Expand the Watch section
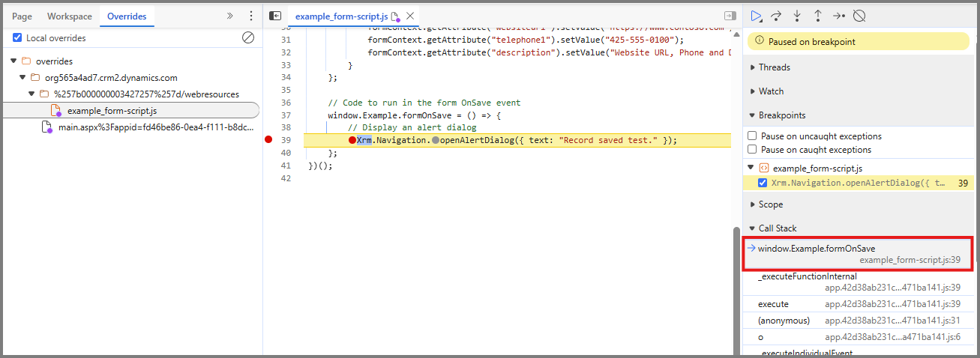This screenshot has width=980, height=358. pos(752,91)
